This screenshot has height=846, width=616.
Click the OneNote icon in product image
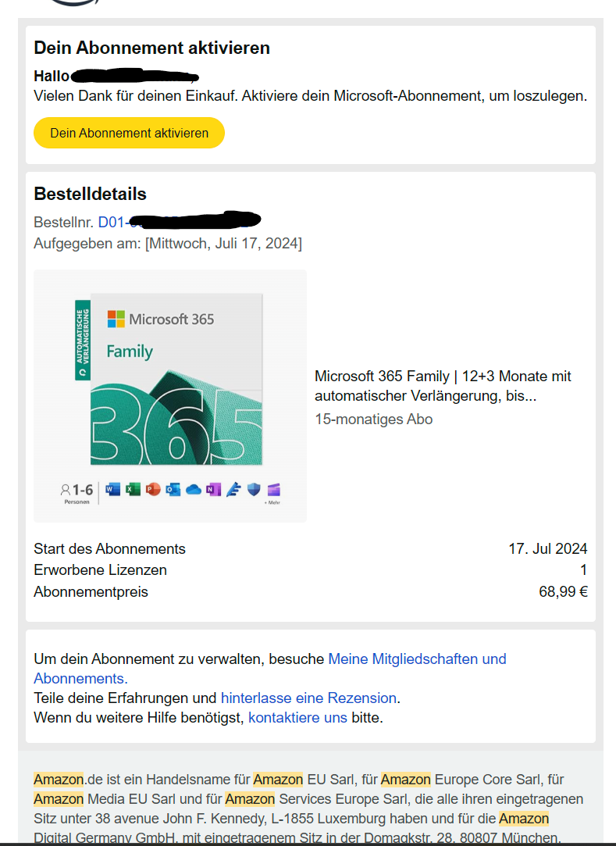(x=214, y=489)
